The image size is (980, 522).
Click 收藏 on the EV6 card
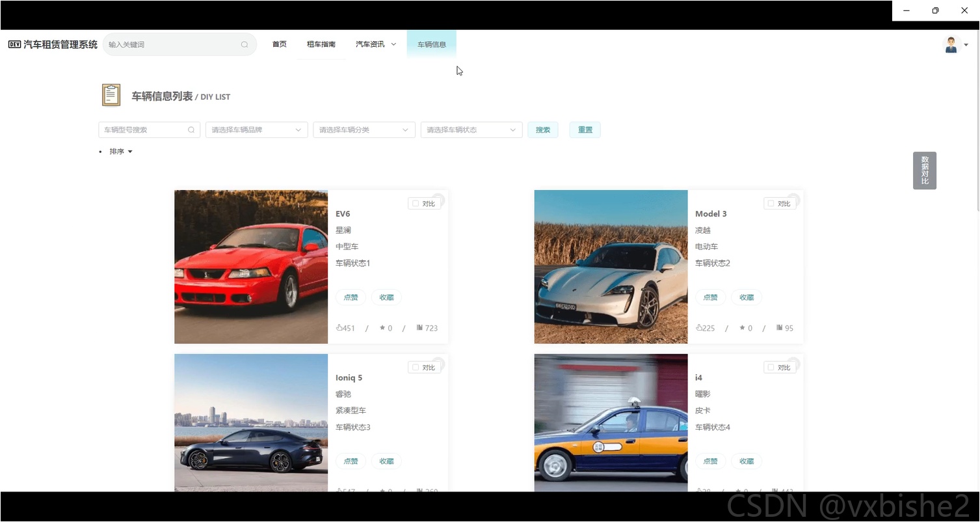[x=387, y=297]
